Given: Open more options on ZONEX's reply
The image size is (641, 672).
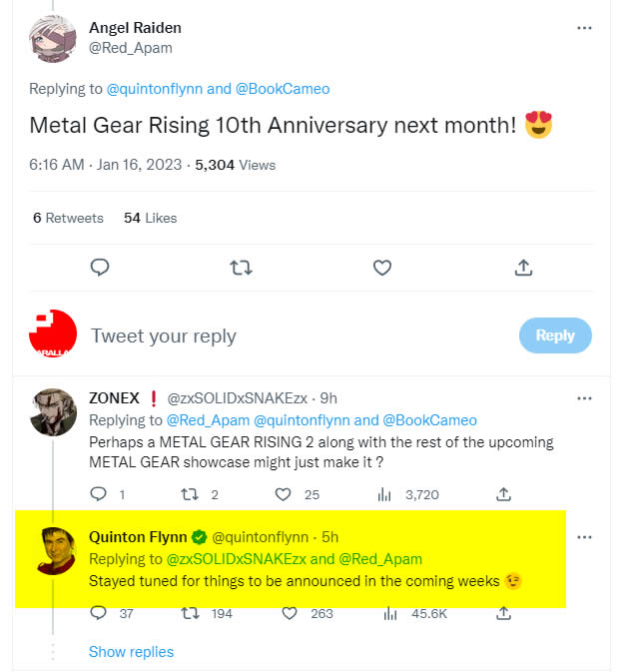Looking at the screenshot, I should tap(585, 397).
